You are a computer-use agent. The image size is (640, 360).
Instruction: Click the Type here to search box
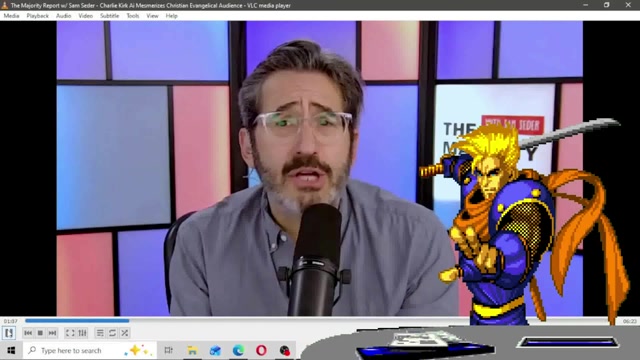coord(90,350)
